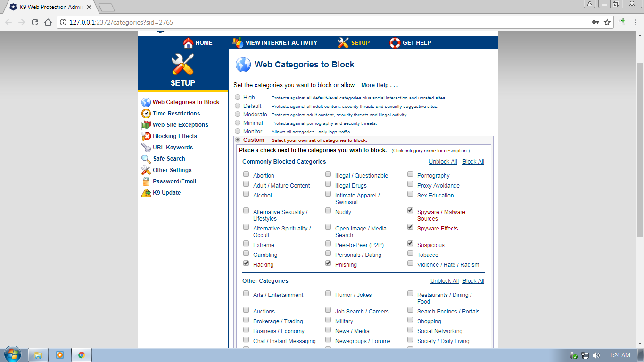Image resolution: width=644 pixels, height=362 pixels.
Task: Click the volume speaker icon in system tray
Action: (596, 355)
